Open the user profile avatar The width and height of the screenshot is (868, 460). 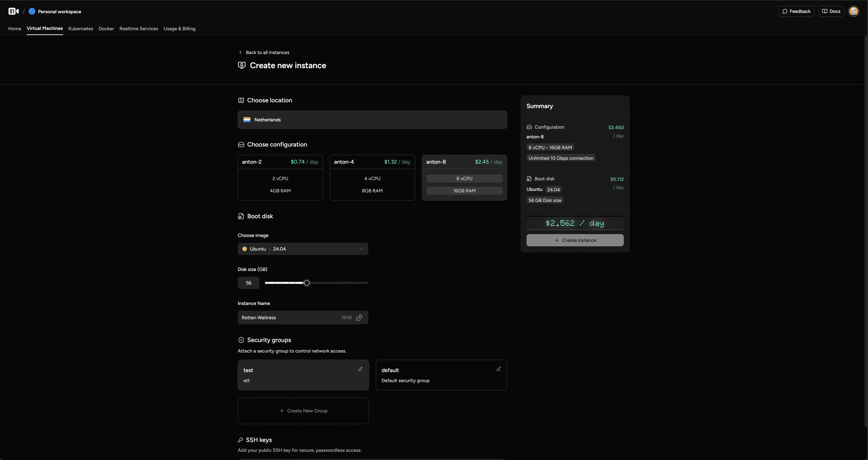[854, 11]
